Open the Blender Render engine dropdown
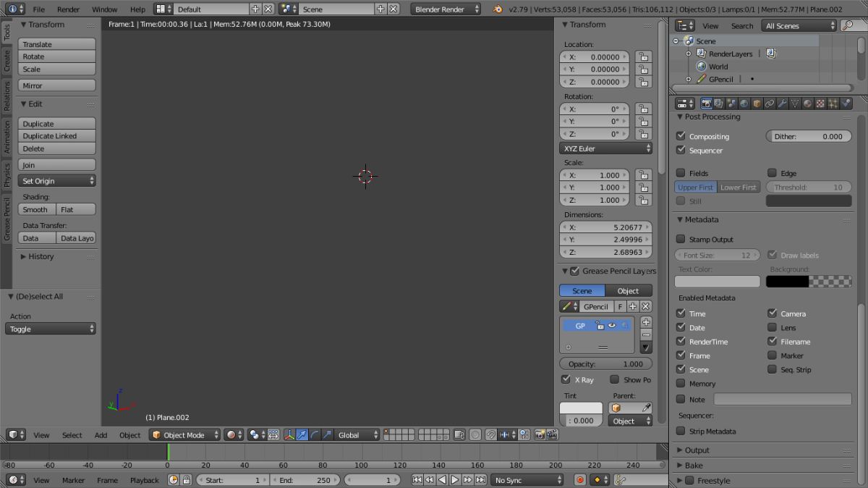The image size is (868, 488). click(x=446, y=9)
